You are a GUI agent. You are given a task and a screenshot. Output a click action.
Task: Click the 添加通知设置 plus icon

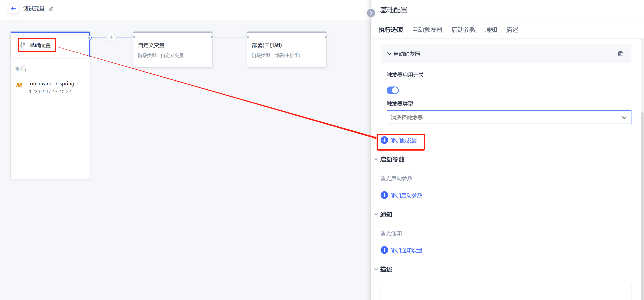click(384, 250)
